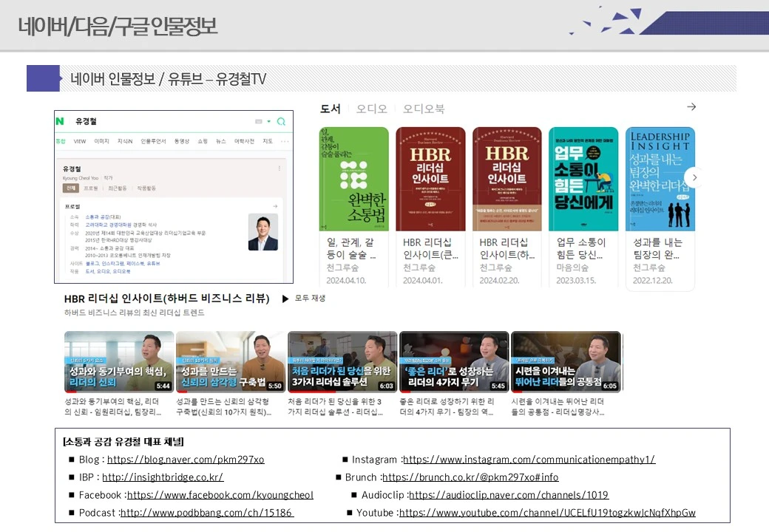769x532 pixels.
Task: Open the audioclip.naver.com Audioclip link
Action: (x=509, y=495)
